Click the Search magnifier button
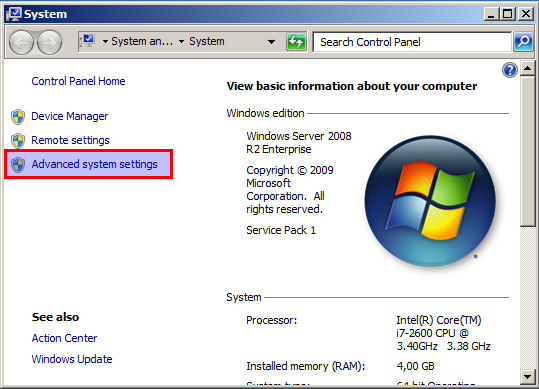 pos(523,42)
